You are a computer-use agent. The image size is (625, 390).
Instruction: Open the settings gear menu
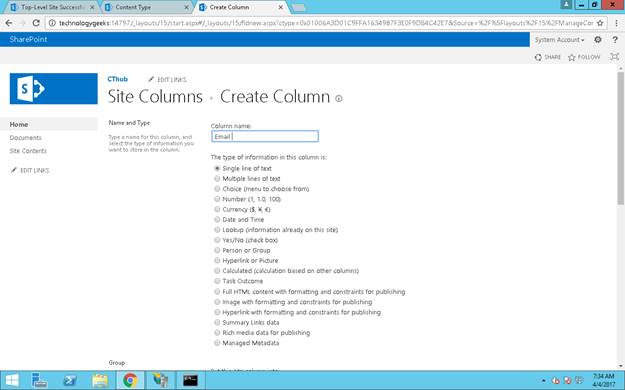click(x=597, y=39)
